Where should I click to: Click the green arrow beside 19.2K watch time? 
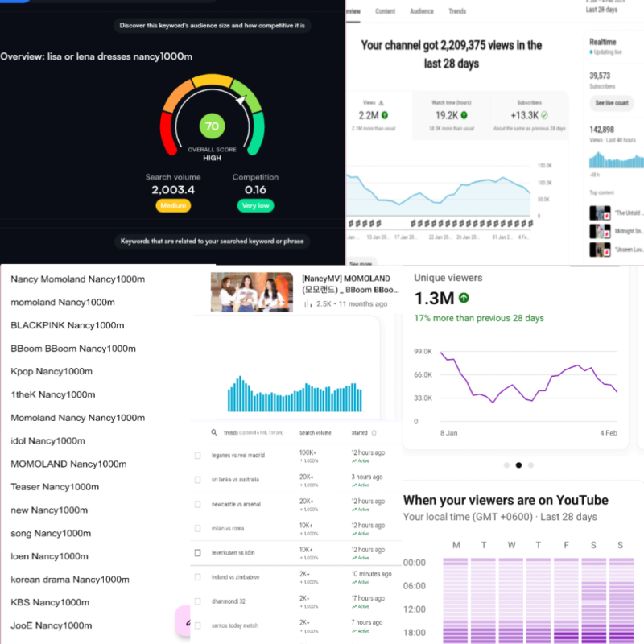pos(464,116)
